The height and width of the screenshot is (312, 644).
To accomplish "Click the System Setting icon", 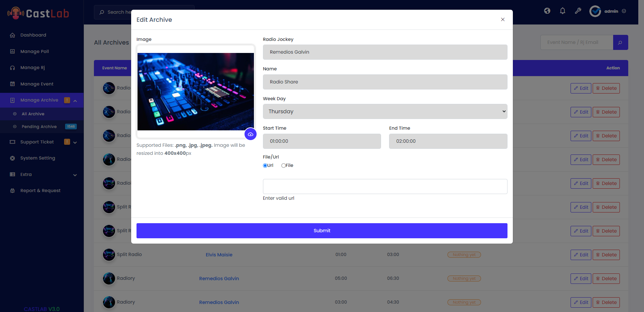I will click(x=12, y=158).
